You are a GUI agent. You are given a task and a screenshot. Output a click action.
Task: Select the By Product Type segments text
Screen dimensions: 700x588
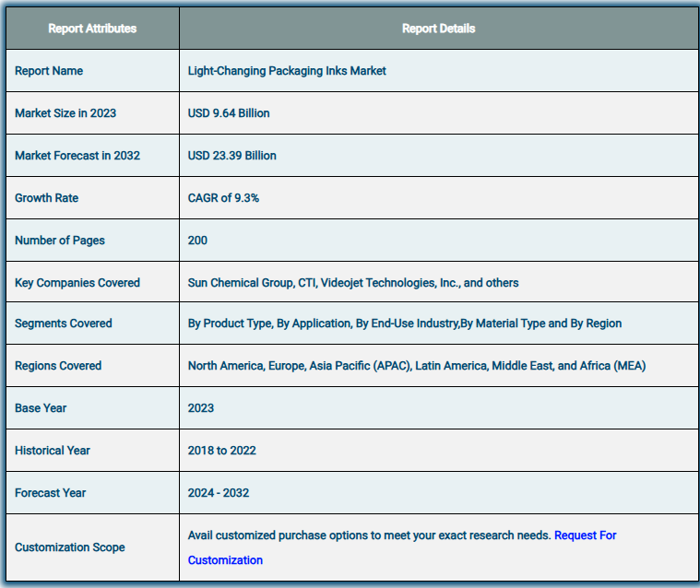(405, 323)
